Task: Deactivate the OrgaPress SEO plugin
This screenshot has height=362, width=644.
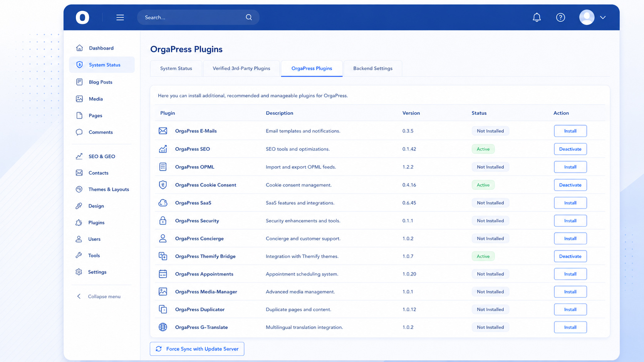Action: pyautogui.click(x=570, y=149)
